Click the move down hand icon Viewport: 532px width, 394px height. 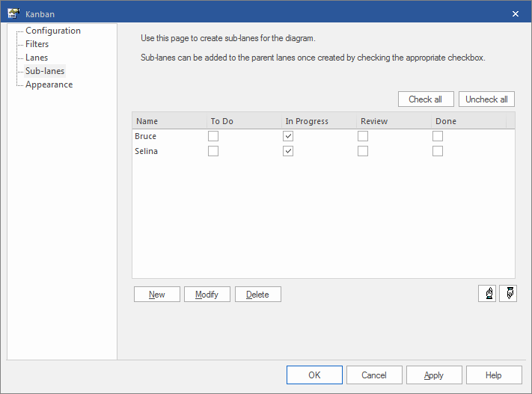click(507, 294)
